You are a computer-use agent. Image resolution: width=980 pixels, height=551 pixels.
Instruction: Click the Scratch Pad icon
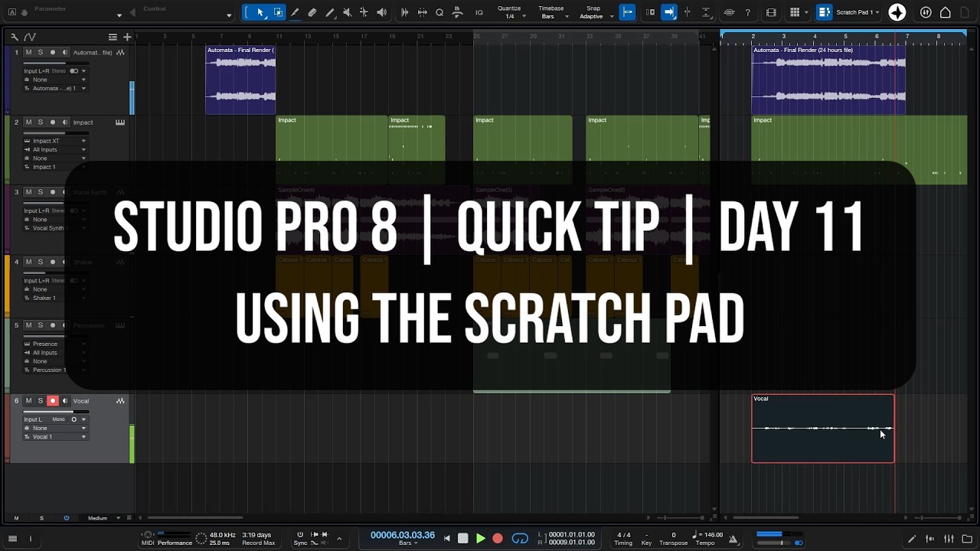(x=824, y=12)
